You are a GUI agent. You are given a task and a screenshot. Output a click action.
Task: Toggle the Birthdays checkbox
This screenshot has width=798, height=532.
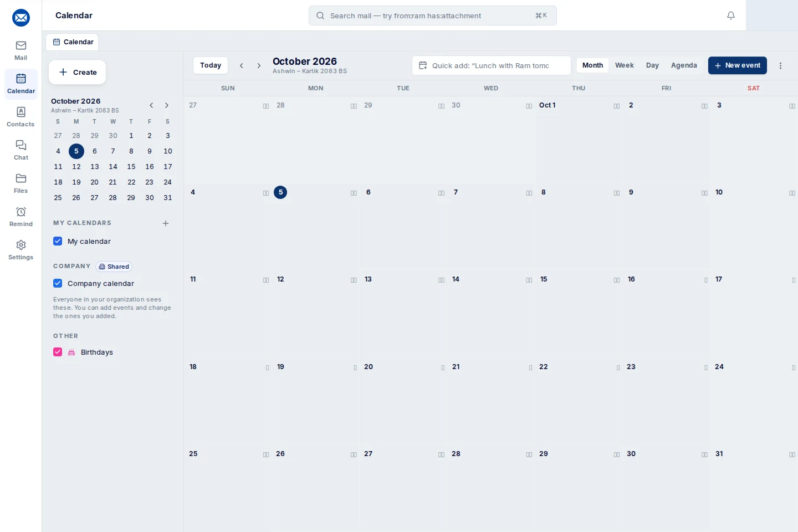pos(58,352)
